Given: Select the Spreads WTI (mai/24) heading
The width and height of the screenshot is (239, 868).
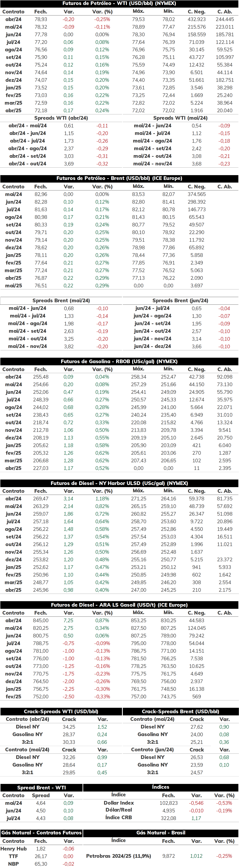Looking at the screenshot, I should coord(180,118).
